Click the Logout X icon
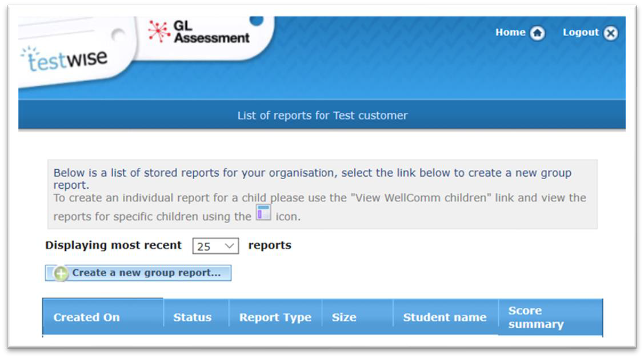 coord(611,33)
